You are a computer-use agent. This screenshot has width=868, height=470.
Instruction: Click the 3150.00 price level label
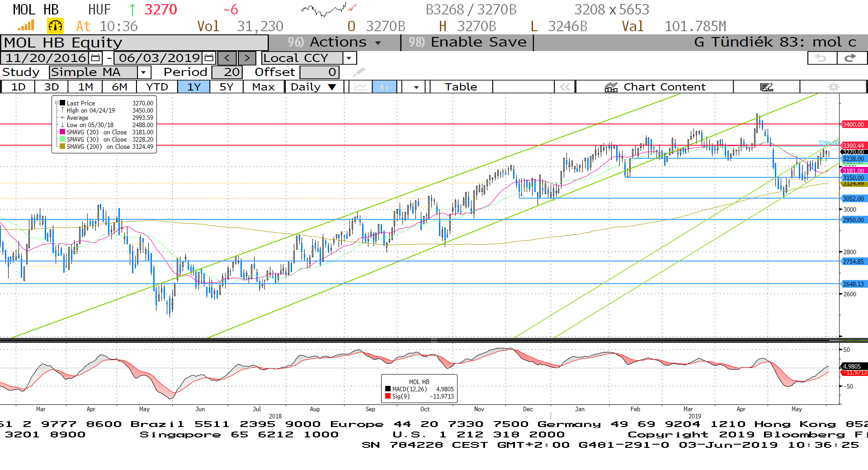pos(854,178)
